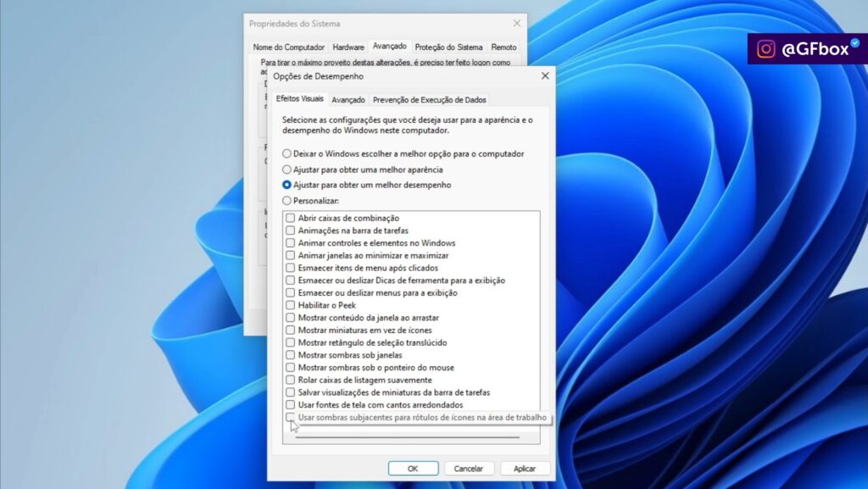Image resolution: width=868 pixels, height=489 pixels.
Task: Enable 'Mostrar sombras sob janelas'
Action: 290,354
